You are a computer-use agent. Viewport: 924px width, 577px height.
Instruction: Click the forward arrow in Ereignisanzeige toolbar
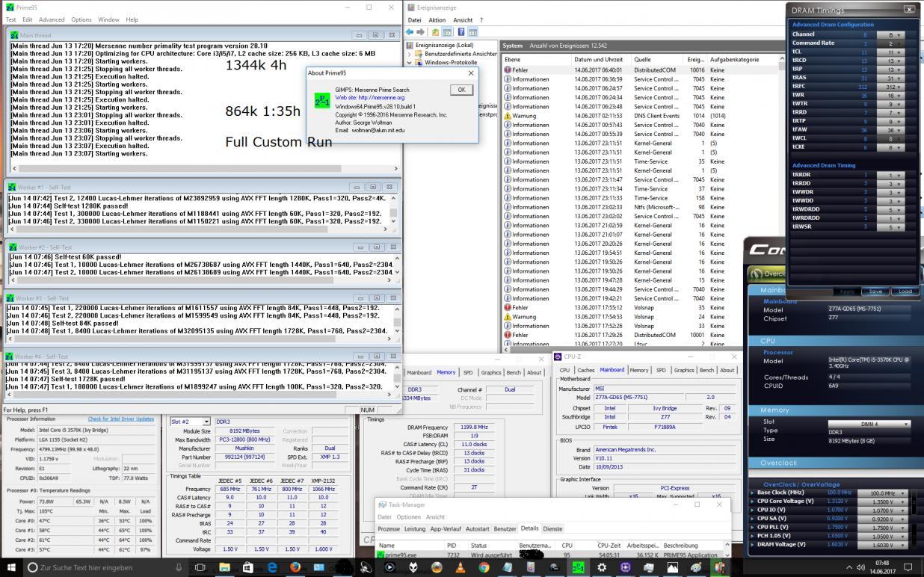point(421,32)
